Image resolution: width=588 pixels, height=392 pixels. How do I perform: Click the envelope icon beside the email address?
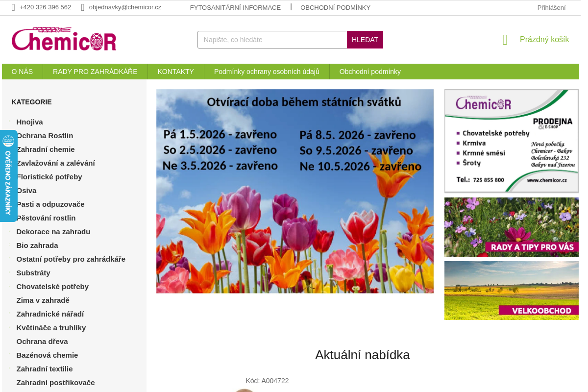81,7
